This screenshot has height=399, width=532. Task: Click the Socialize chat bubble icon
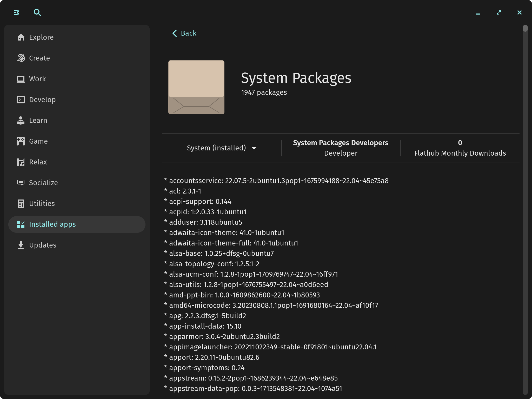pyautogui.click(x=21, y=183)
